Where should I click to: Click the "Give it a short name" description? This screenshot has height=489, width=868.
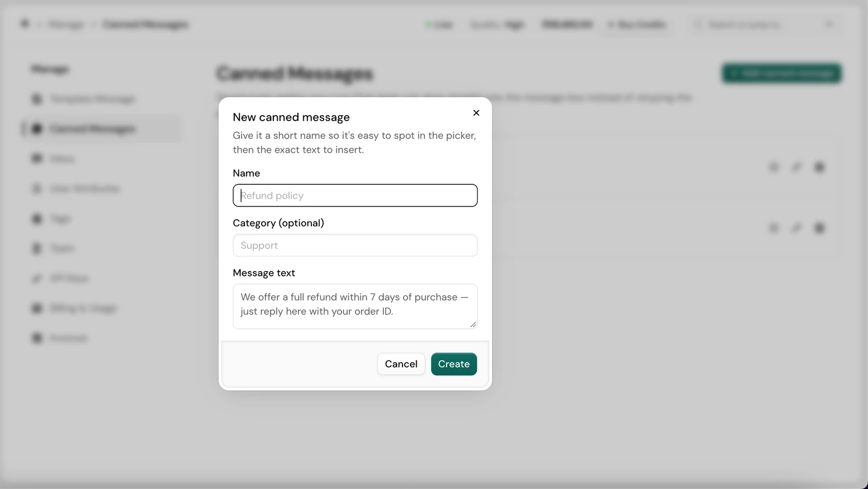[354, 143]
